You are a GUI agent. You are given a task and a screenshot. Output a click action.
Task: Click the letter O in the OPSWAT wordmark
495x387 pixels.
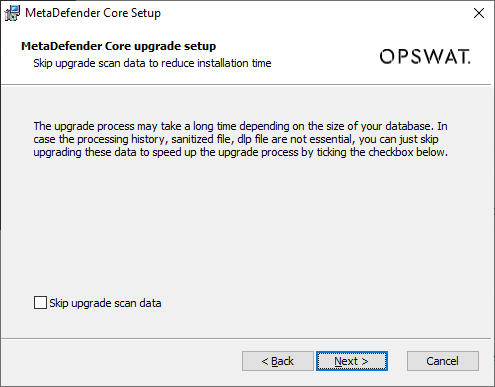pyautogui.click(x=387, y=57)
